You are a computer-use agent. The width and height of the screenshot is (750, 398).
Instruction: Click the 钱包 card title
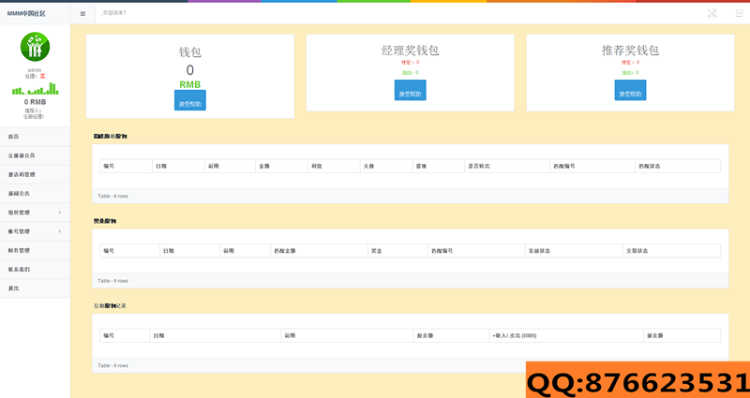click(x=190, y=52)
